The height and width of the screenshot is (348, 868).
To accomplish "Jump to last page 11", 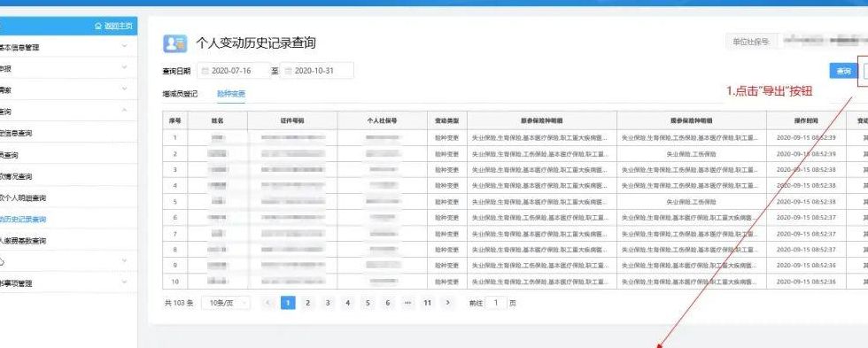I will [427, 303].
